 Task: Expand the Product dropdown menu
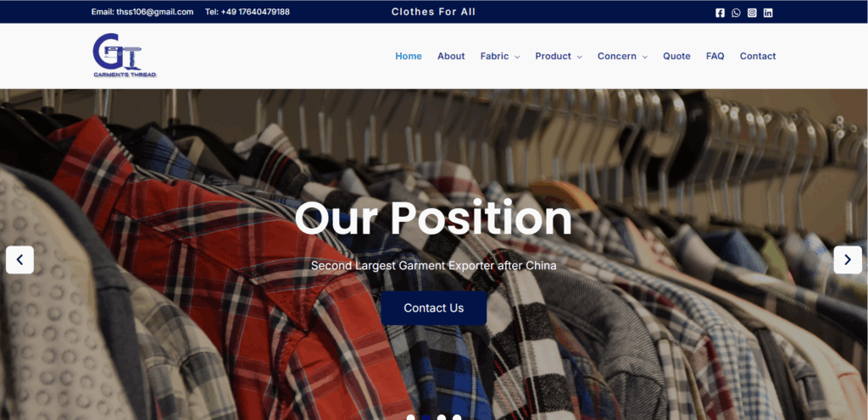(x=559, y=57)
